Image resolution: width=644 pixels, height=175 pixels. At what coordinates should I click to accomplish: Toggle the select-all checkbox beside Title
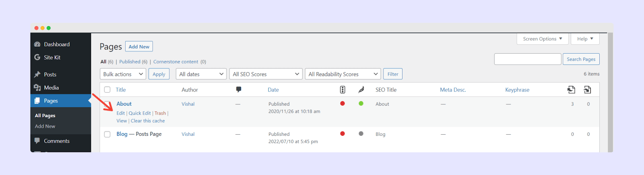point(107,90)
